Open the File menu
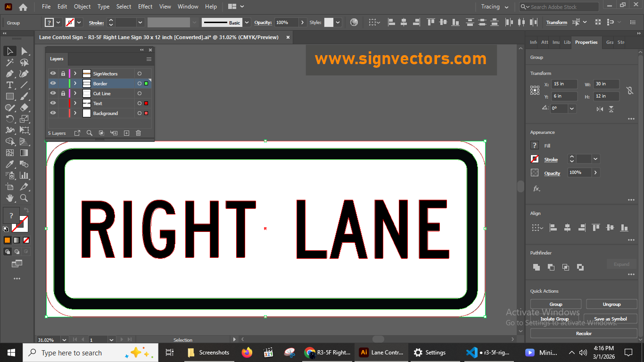Viewport: 644px width, 362px height. 46,7
